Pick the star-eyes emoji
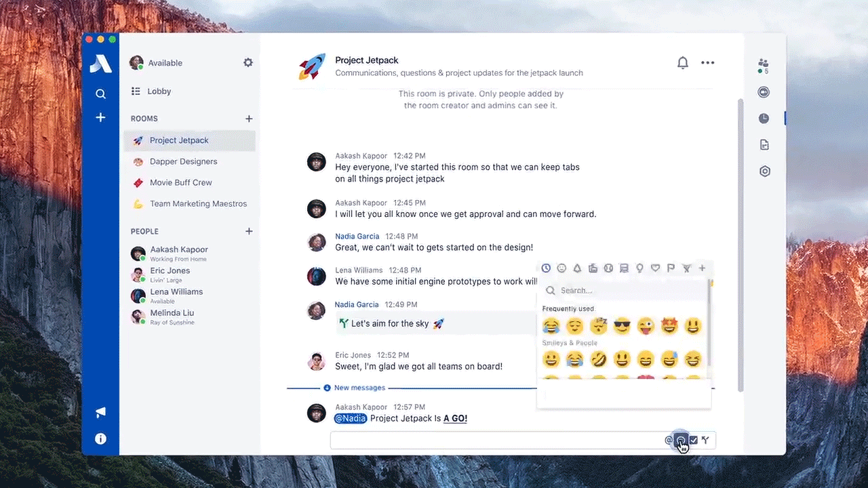This screenshot has width=868, height=488. click(669, 326)
